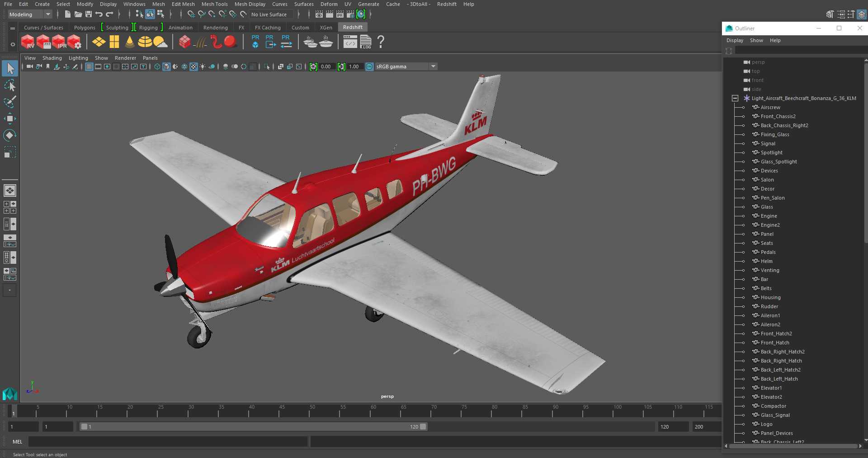Open shelf tab list menu

[13, 28]
